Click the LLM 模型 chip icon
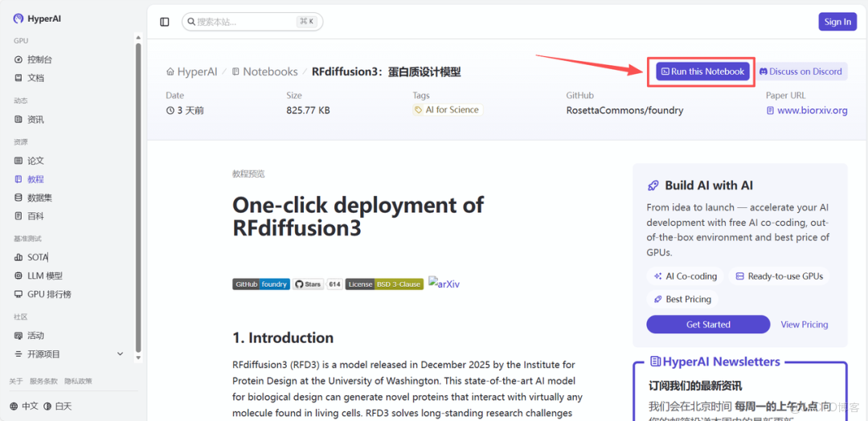Screen dimensions: 868x421 [18, 276]
